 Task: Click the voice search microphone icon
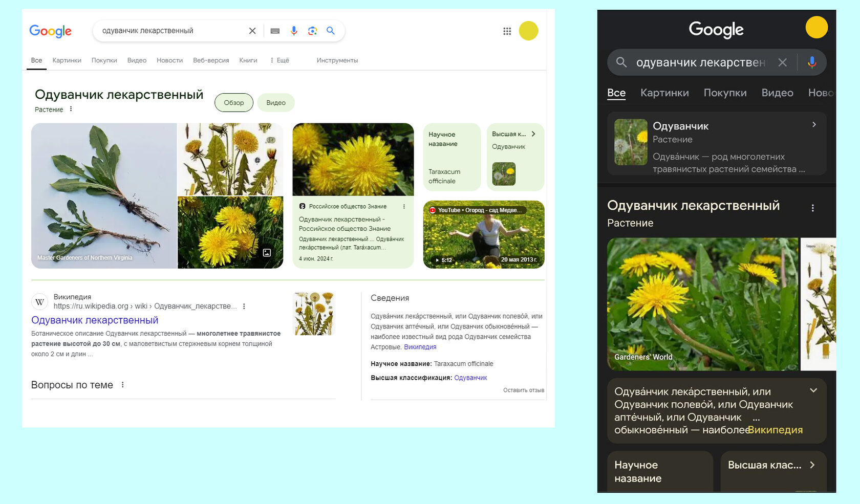point(293,31)
